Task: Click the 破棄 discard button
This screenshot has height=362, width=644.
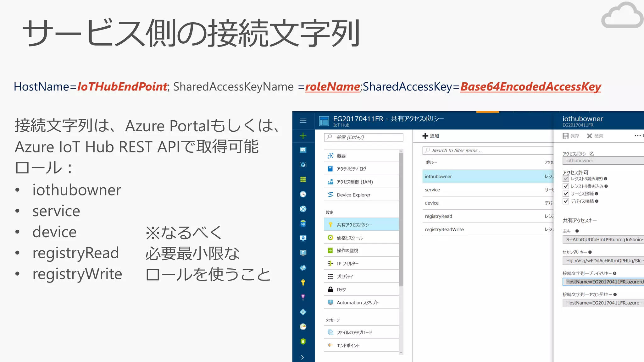Action: [595, 136]
